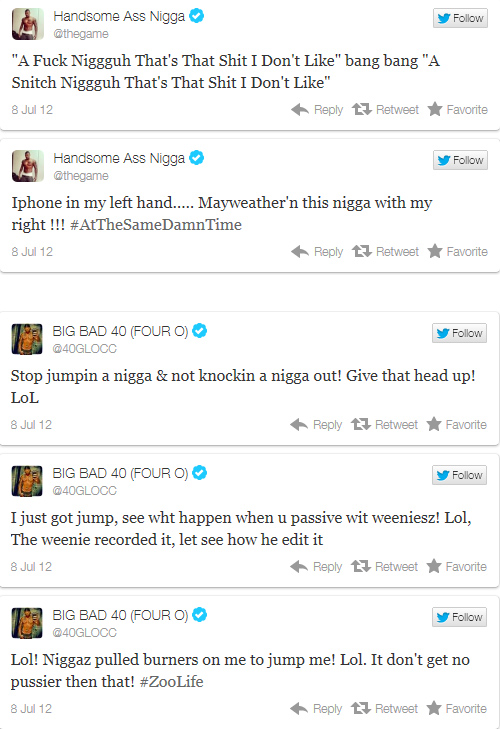Reply arrow on the #ZooLife tweet
Screen dimensions: 500x729
[299, 709]
